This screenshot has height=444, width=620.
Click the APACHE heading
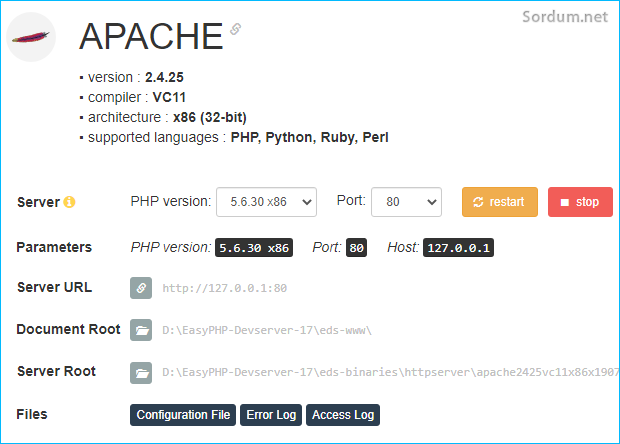point(151,36)
